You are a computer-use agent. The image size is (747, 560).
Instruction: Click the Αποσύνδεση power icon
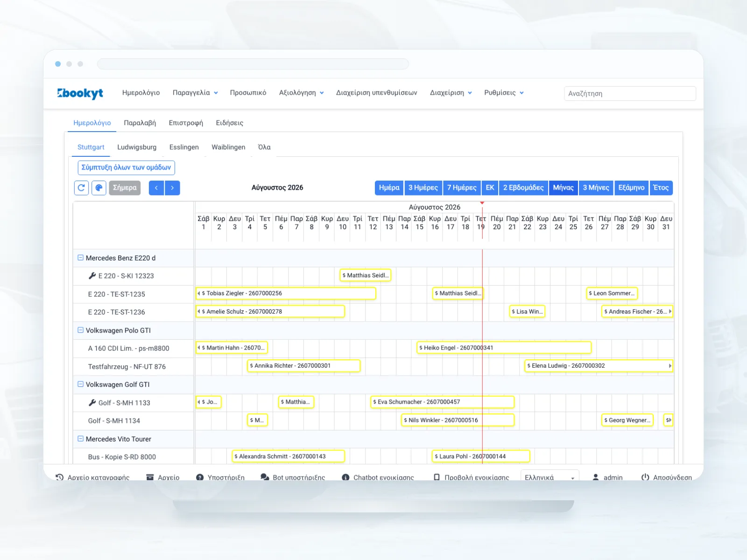tap(645, 477)
